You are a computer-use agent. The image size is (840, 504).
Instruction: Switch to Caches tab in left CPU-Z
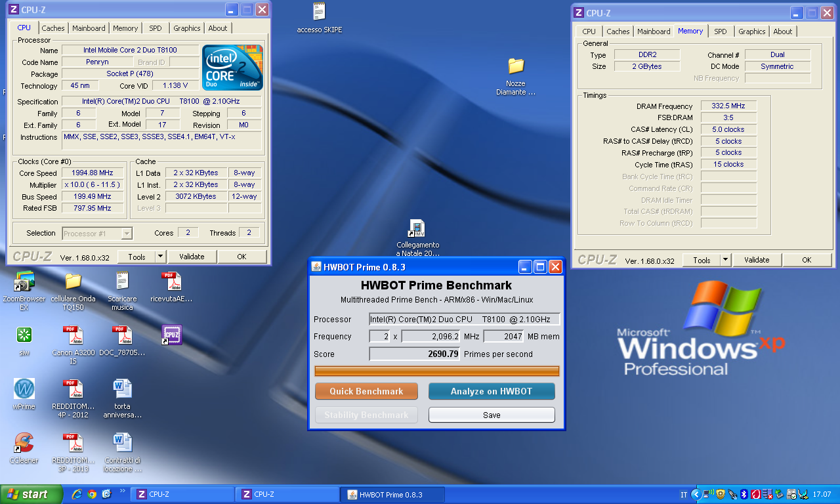pyautogui.click(x=53, y=28)
